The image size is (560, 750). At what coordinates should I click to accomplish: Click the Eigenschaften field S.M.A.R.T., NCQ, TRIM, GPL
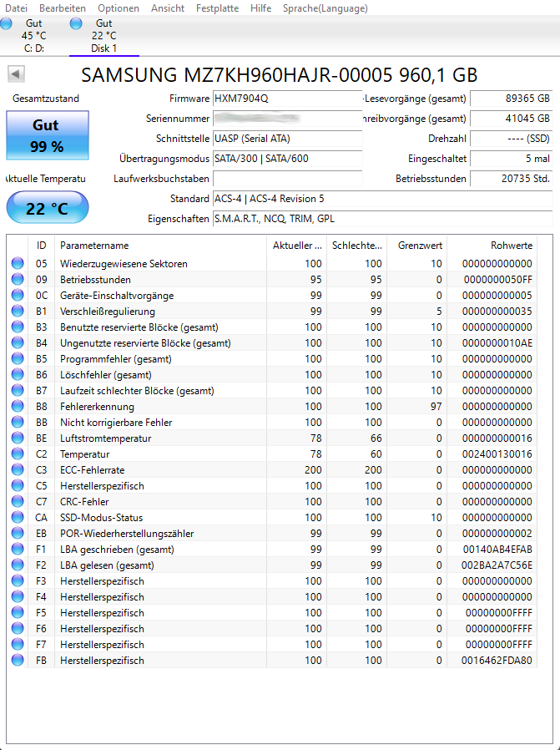tap(382, 219)
